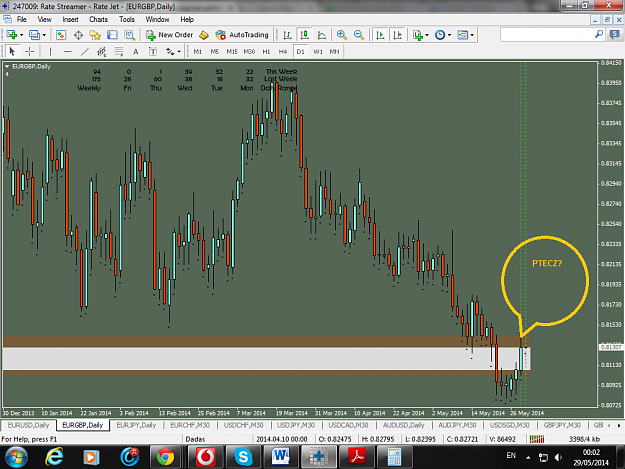Open the Help menu
Image resolution: width=625 pixels, height=469 pixels.
pyautogui.click(x=187, y=20)
